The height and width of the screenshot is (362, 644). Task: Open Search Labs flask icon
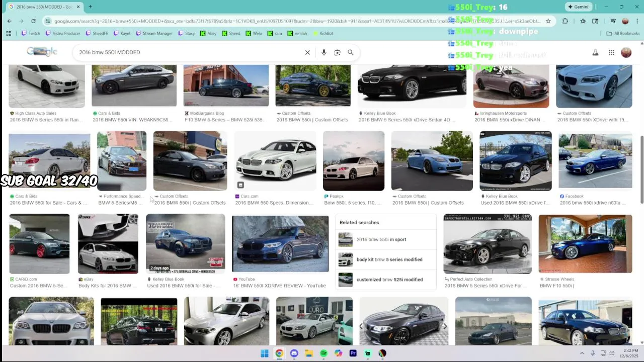click(x=595, y=52)
